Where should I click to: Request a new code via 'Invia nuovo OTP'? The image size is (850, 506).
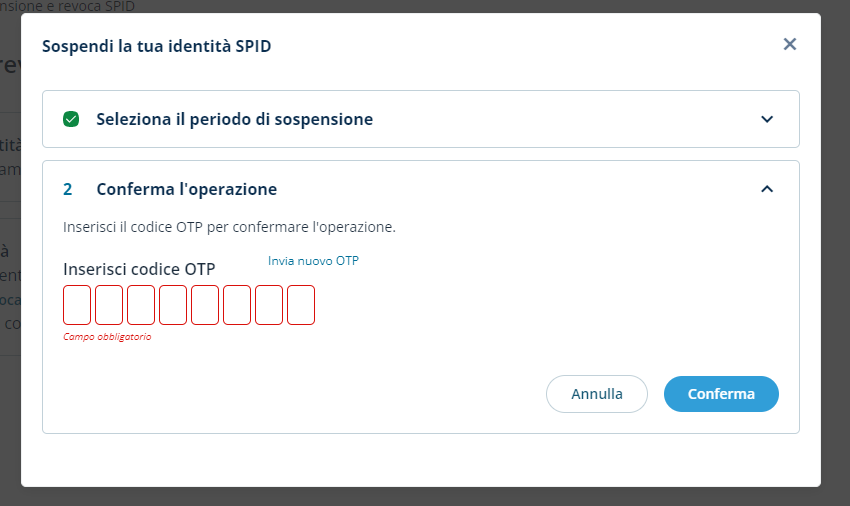tap(313, 261)
